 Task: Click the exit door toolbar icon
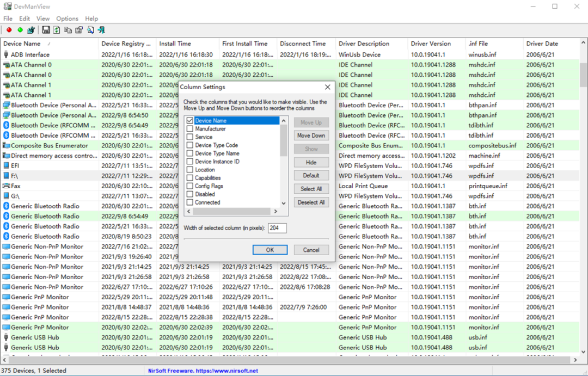click(x=101, y=30)
